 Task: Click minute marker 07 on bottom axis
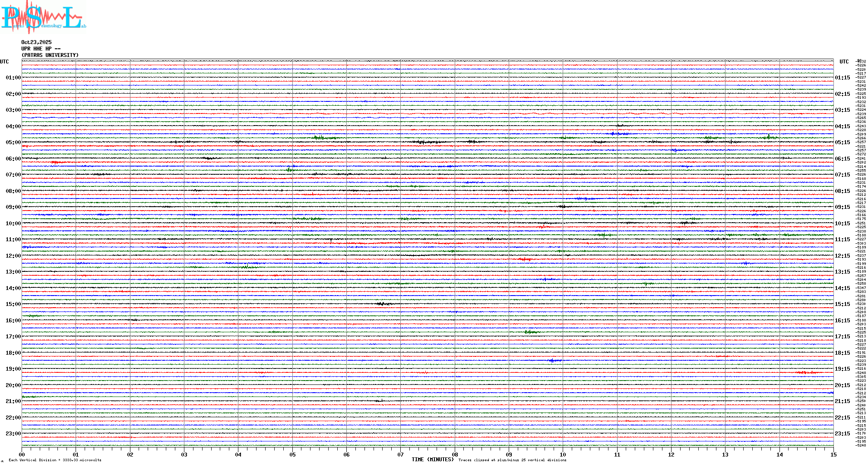401,454
